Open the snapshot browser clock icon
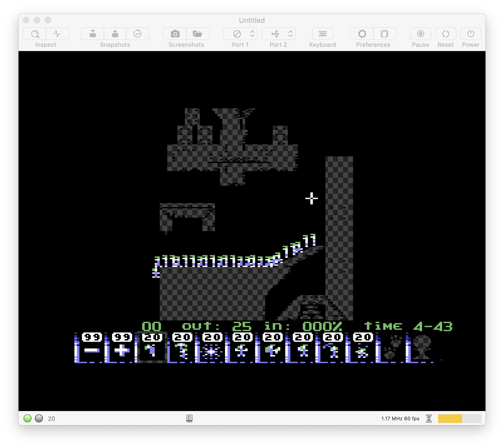Screen dimensions: 504x448 tap(138, 34)
